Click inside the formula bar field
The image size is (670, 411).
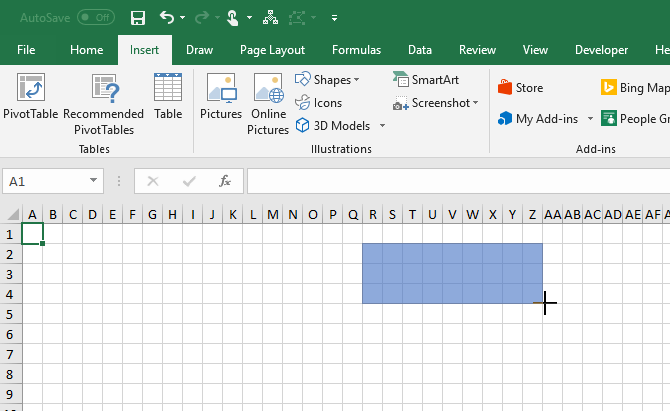click(x=450, y=181)
